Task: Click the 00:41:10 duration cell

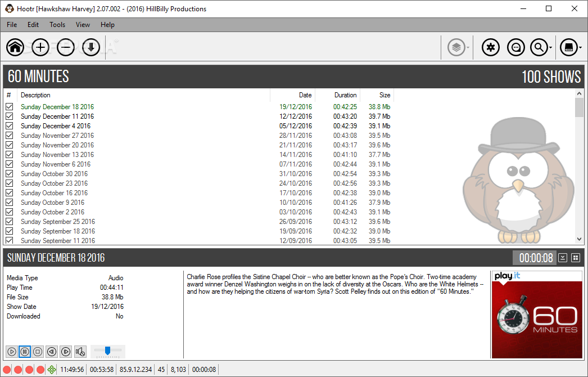Action: pos(345,155)
